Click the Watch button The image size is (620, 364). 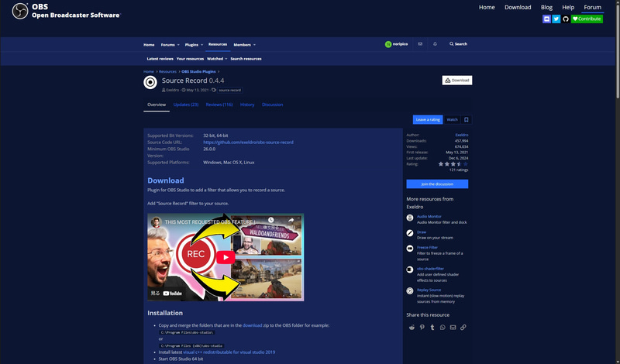pyautogui.click(x=452, y=120)
